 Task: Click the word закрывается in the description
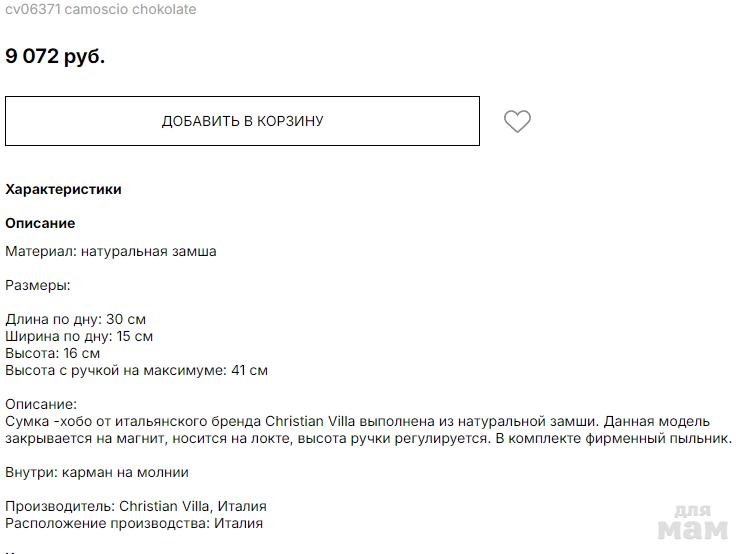(45, 438)
